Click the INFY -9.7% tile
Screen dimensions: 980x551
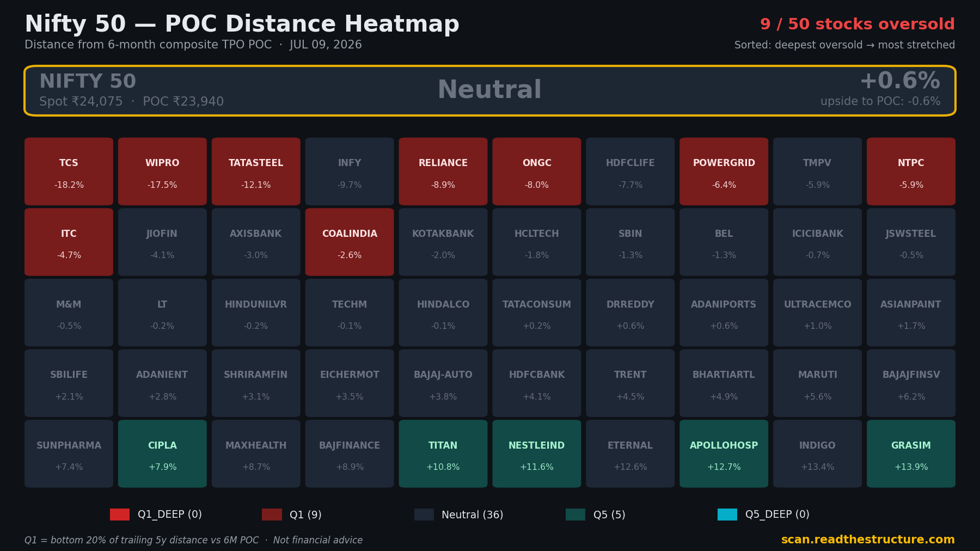coord(350,172)
